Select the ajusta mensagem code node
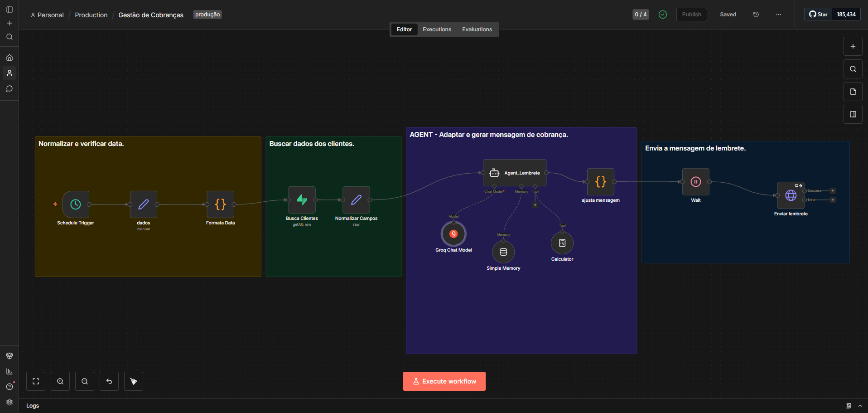 point(601,182)
